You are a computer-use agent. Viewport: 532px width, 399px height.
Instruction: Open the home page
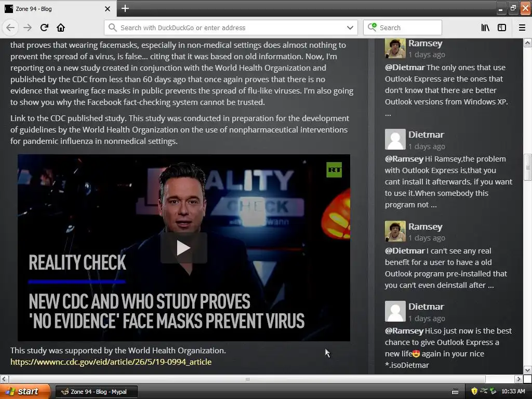(61, 28)
